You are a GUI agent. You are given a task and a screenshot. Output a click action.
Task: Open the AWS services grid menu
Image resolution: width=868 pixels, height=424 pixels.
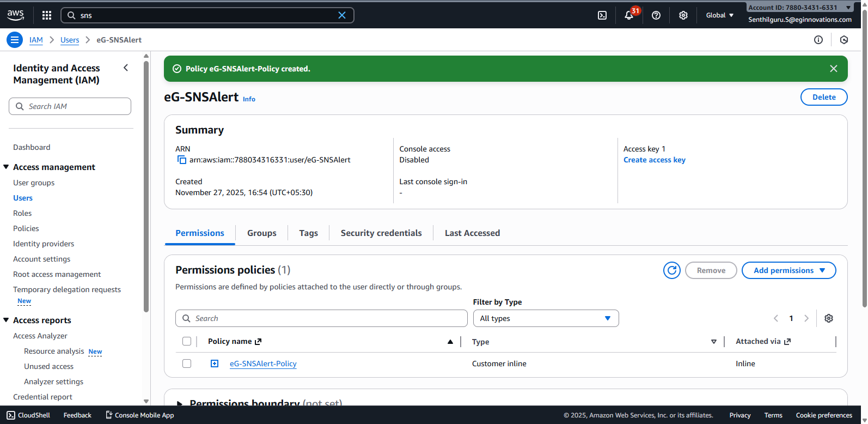47,15
